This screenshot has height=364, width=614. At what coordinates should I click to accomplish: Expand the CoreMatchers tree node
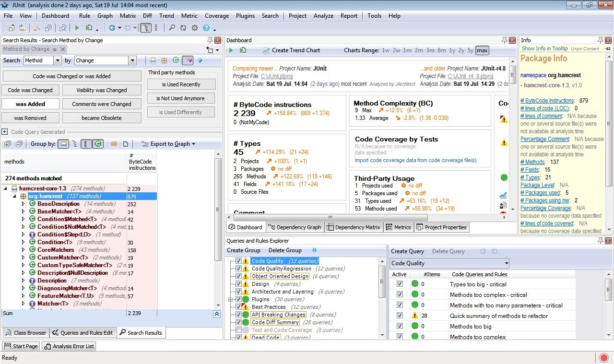[x=23, y=250]
